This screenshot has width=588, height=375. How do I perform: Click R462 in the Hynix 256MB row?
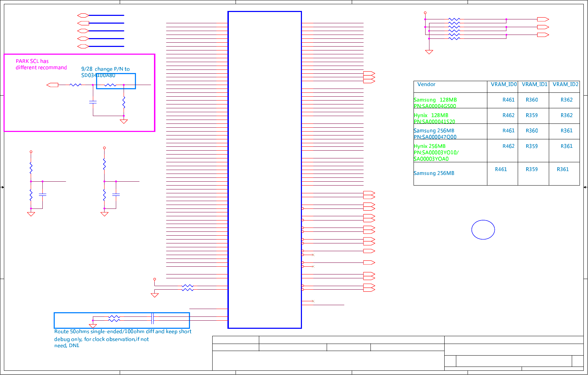509,146
